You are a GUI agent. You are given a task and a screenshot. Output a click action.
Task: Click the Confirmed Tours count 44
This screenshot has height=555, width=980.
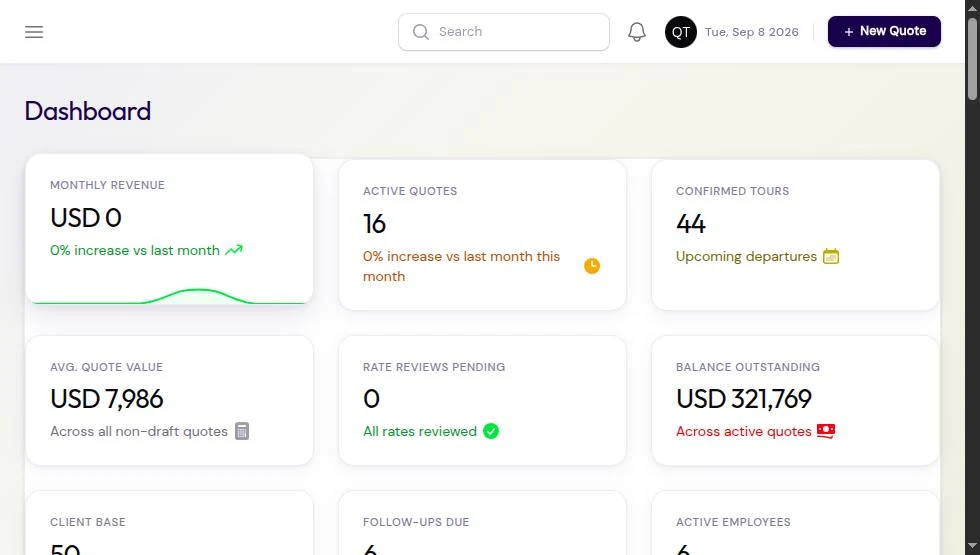pos(691,224)
